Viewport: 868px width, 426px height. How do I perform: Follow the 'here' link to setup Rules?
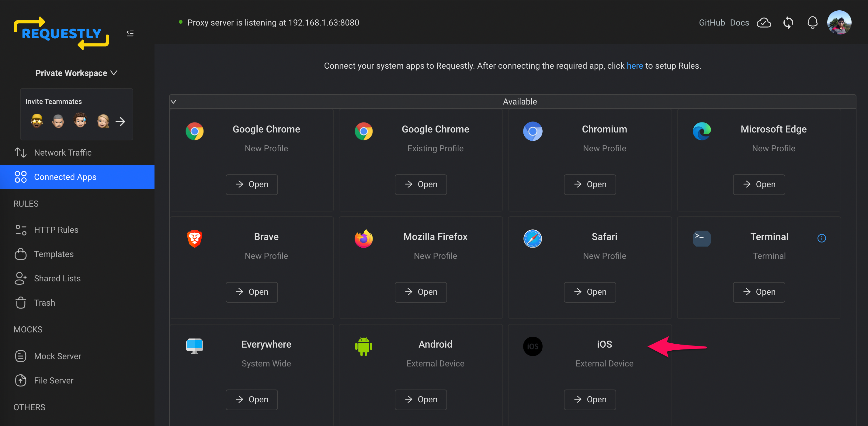634,66
